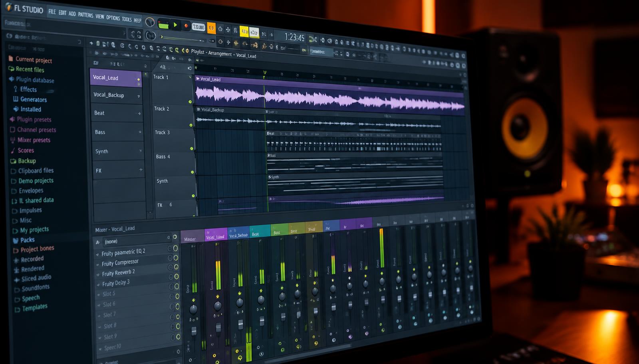This screenshot has height=364, width=639.
Task: Toggle the Synth track mute dot
Action: [x=193, y=196]
